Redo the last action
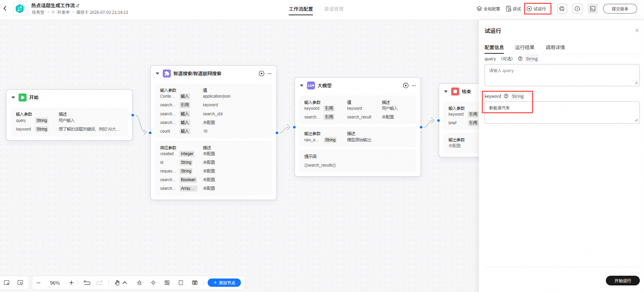 click(99, 283)
